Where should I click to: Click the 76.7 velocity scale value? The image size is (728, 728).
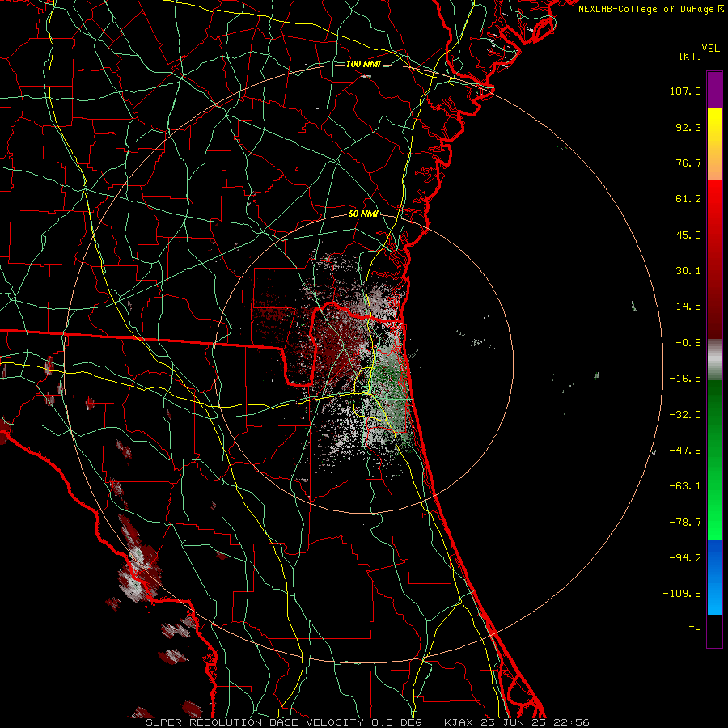pyautogui.click(x=688, y=163)
